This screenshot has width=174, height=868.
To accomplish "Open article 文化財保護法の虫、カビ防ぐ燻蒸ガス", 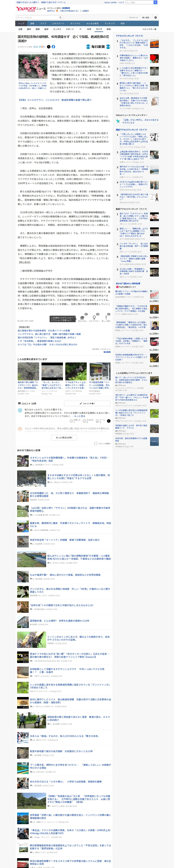I will click(69, 494).
